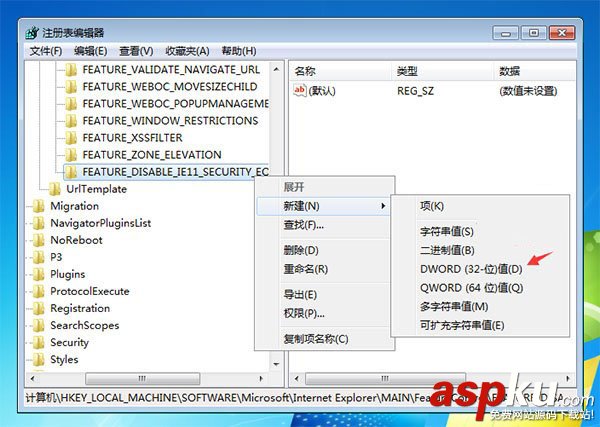The width and height of the screenshot is (600, 427).
Task: Click the REG_SZ type cell
Action: 416,91
